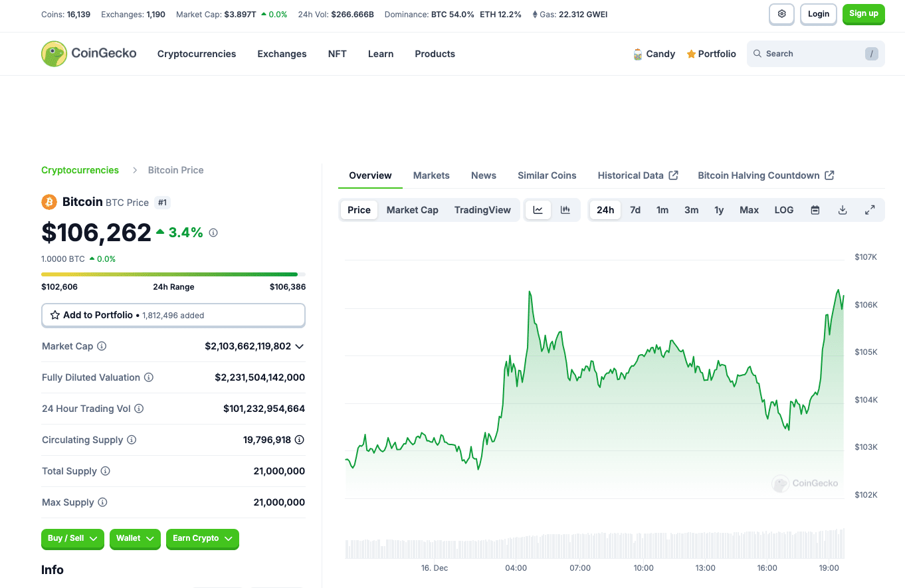Viewport: 905px width, 588px height.
Task: Select the 3m time range
Action: [692, 210]
